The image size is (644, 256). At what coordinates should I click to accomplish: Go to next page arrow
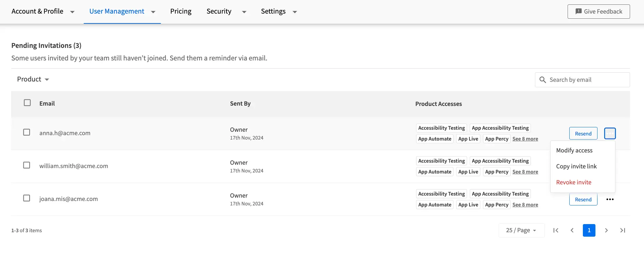tap(606, 230)
